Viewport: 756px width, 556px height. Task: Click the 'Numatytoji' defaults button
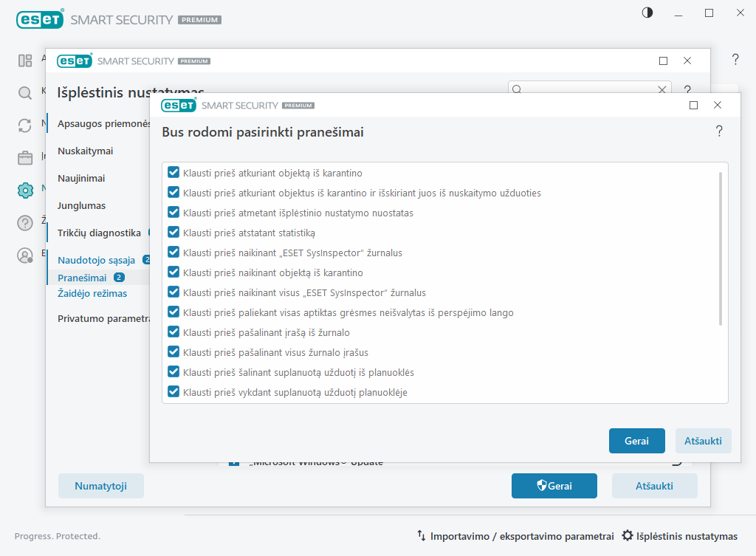[x=101, y=486]
